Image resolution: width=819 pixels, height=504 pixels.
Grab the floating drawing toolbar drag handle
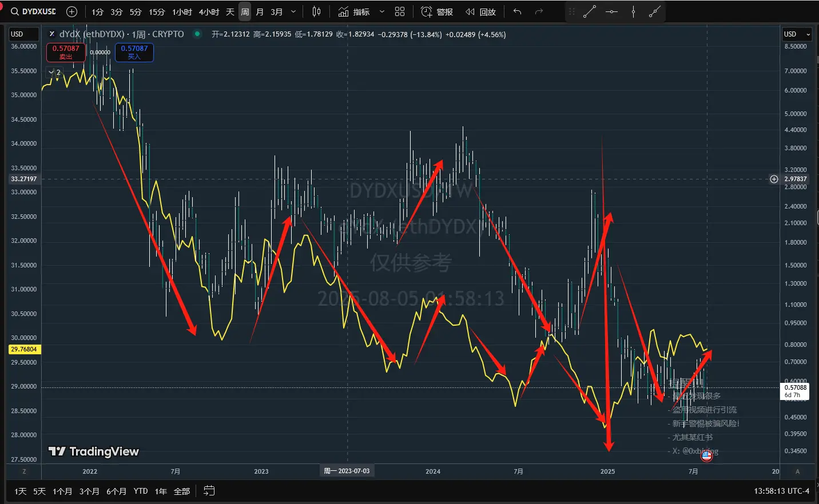tap(571, 11)
